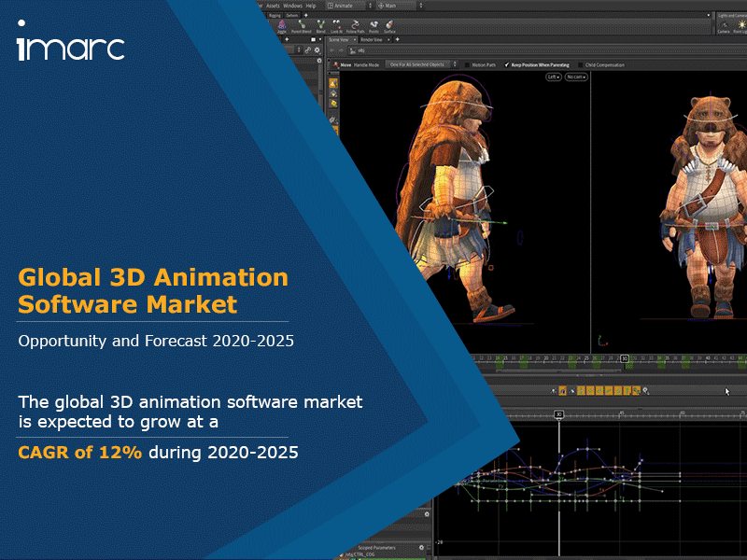Uncheck Keep Position When Parenting

506,65
